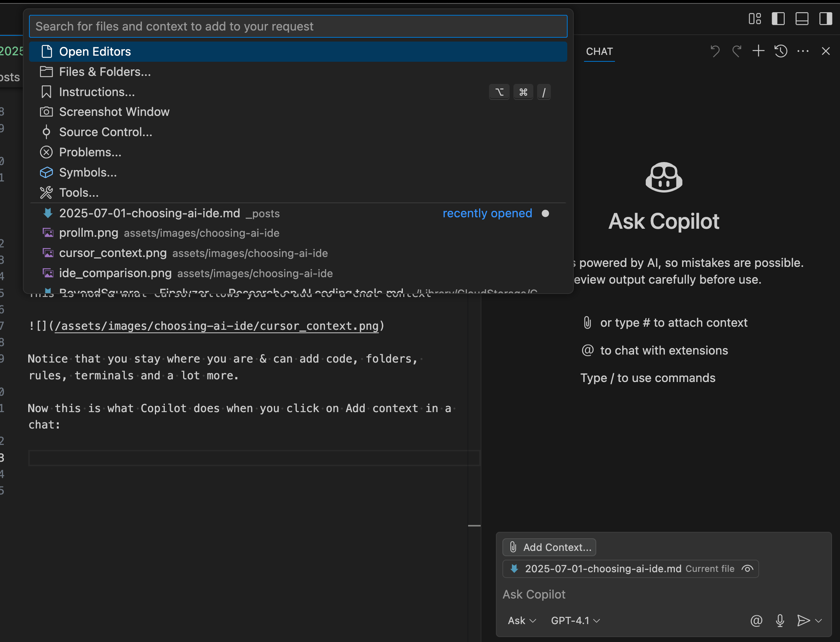Choose Problems... from the list
This screenshot has height=642, width=840.
pos(298,152)
